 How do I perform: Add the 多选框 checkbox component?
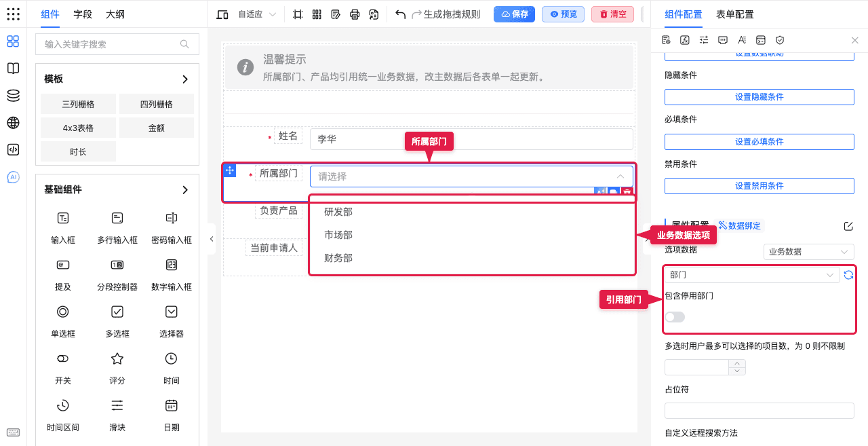point(117,321)
